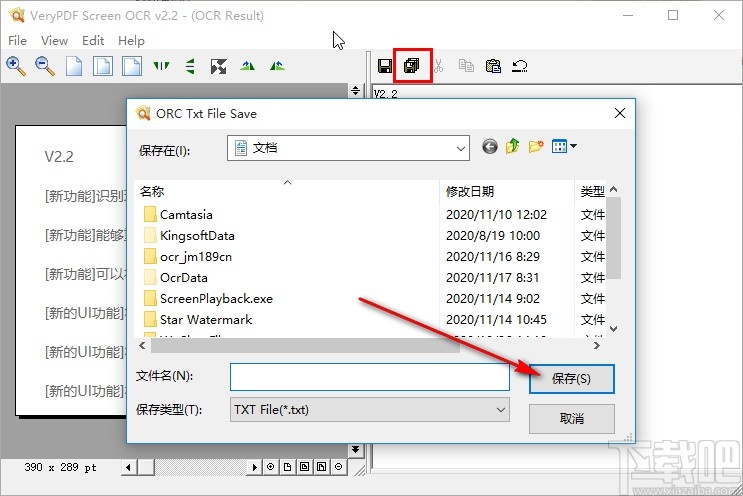Expand the 保存类型 TXT File dropdown
743x496 pixels.
[500, 410]
